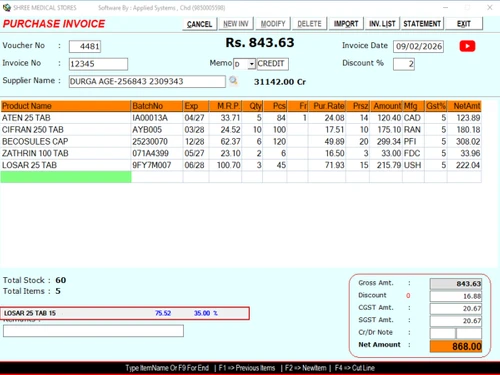Click the 31142.00 Cr balance
500x375 pixels.
280,82
